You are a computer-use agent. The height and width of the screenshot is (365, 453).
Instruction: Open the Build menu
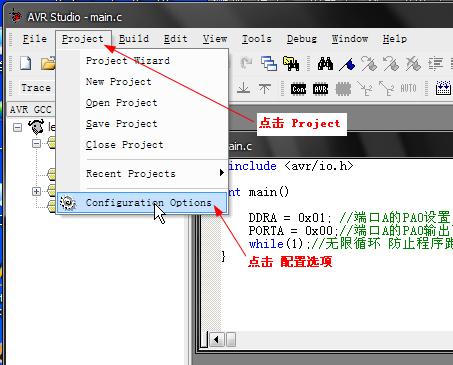[x=134, y=39]
